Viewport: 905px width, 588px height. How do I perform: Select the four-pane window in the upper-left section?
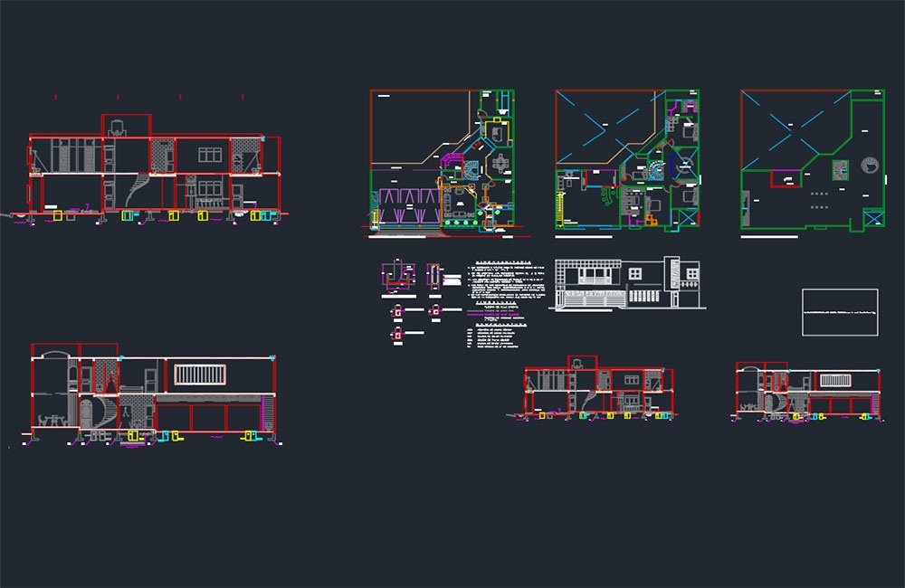coord(210,155)
